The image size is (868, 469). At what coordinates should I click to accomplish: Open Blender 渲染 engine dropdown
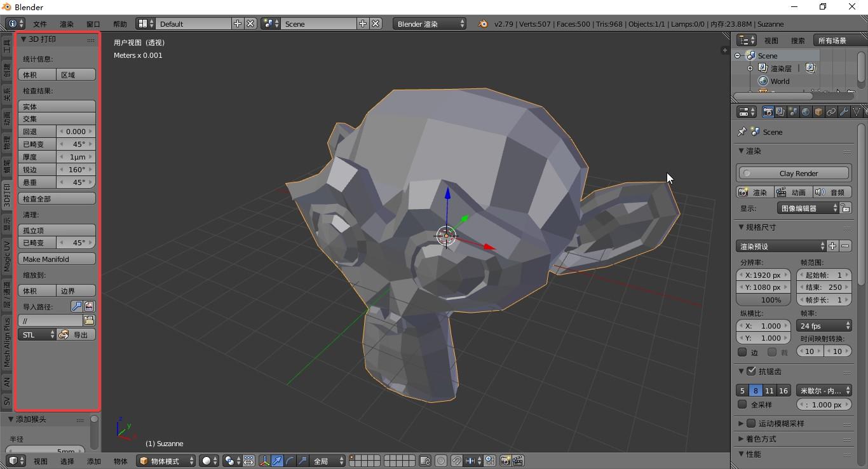[x=430, y=24]
